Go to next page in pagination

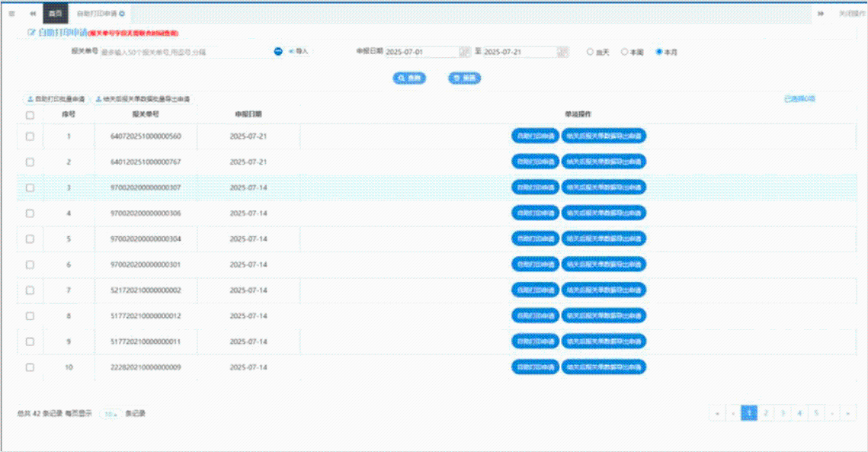click(x=832, y=413)
